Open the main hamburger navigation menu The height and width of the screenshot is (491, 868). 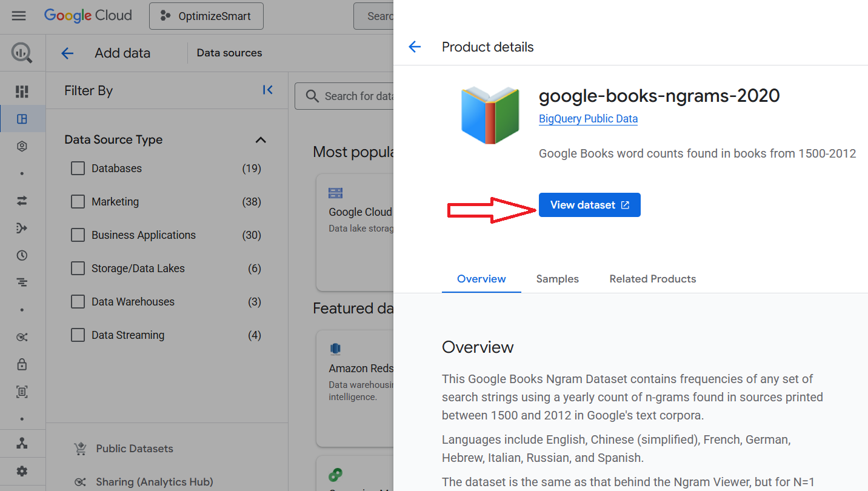19,16
